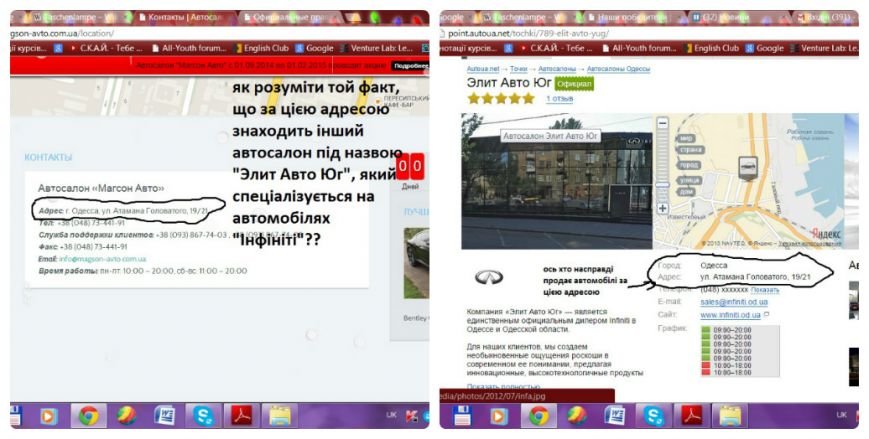Click 'Точки' breadcrumb link
The width and height of the screenshot is (869, 439).
click(519, 69)
